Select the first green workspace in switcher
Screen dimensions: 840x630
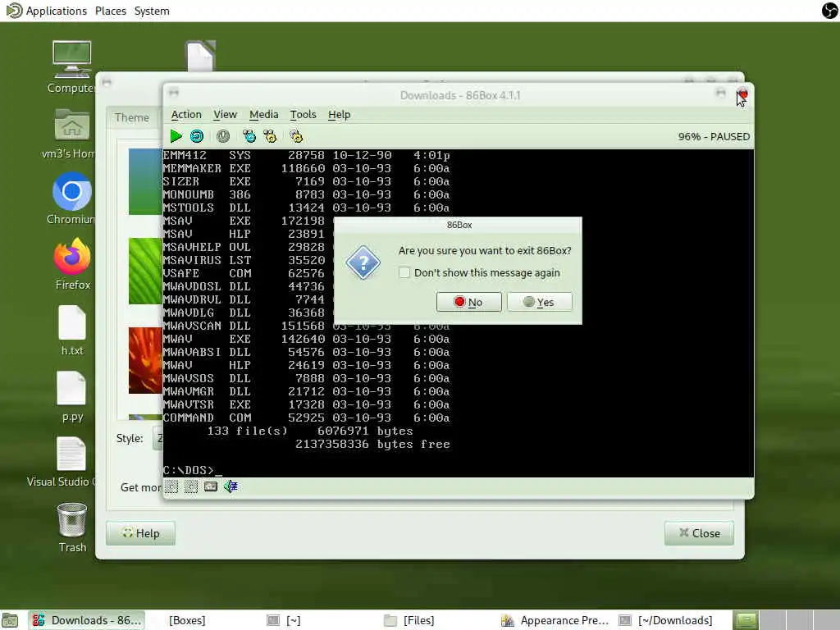pos(745,620)
